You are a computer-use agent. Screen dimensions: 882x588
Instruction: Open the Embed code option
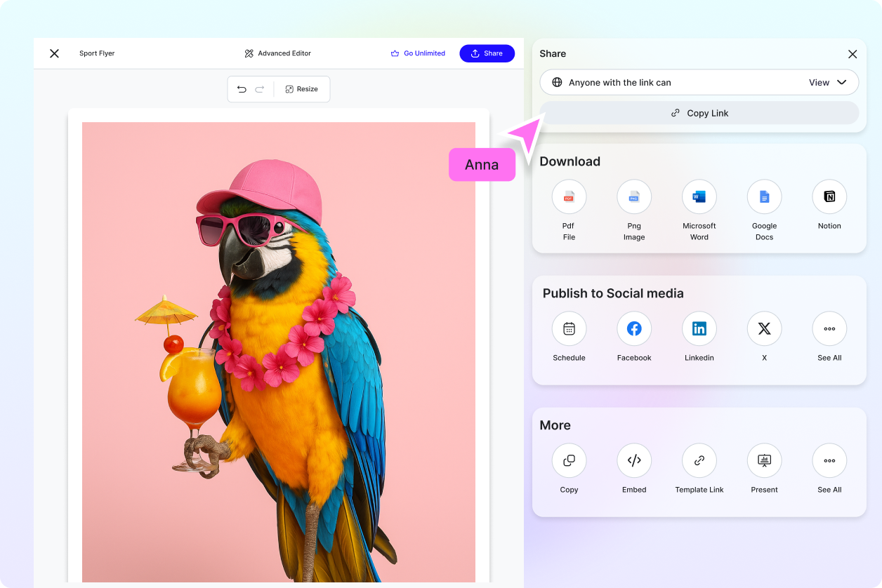pos(634,460)
